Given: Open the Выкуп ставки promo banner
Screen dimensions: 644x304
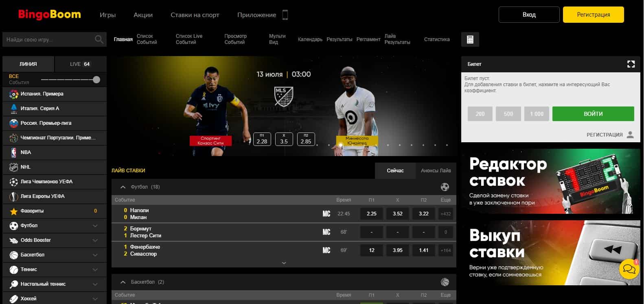Looking at the screenshot, I should [x=550, y=253].
